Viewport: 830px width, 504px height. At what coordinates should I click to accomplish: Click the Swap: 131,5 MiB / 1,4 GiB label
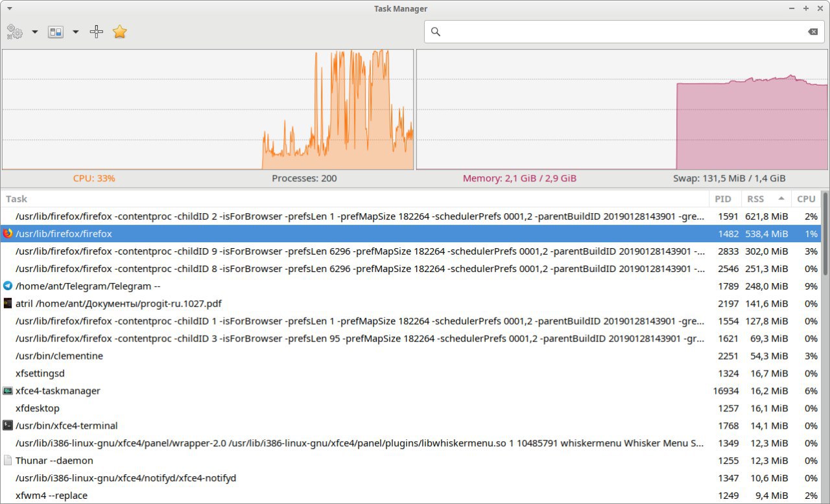pyautogui.click(x=729, y=178)
